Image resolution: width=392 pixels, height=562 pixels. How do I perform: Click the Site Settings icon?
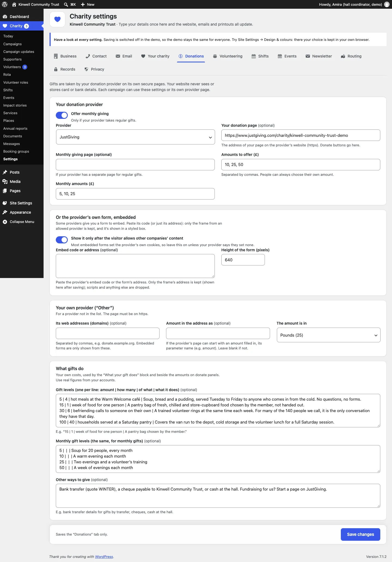5,203
